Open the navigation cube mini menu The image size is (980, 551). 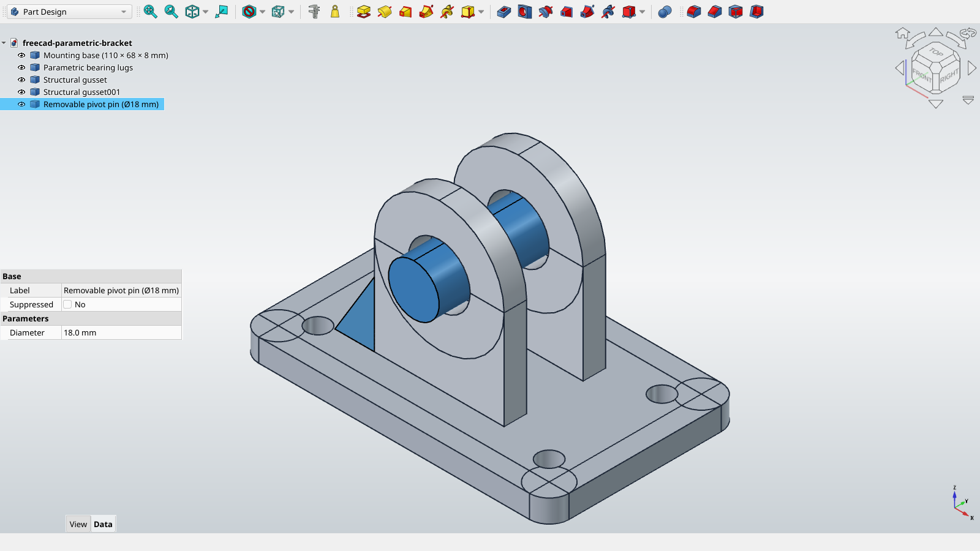point(968,100)
